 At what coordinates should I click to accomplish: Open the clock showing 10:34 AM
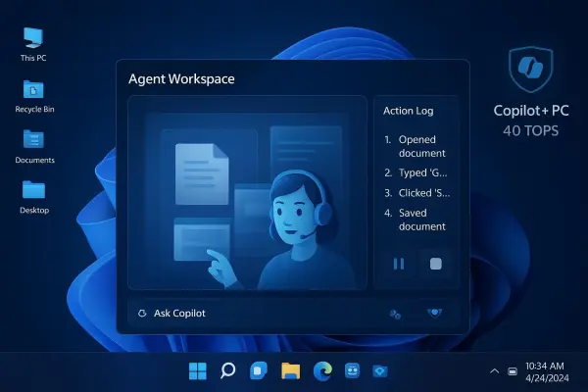click(x=547, y=371)
